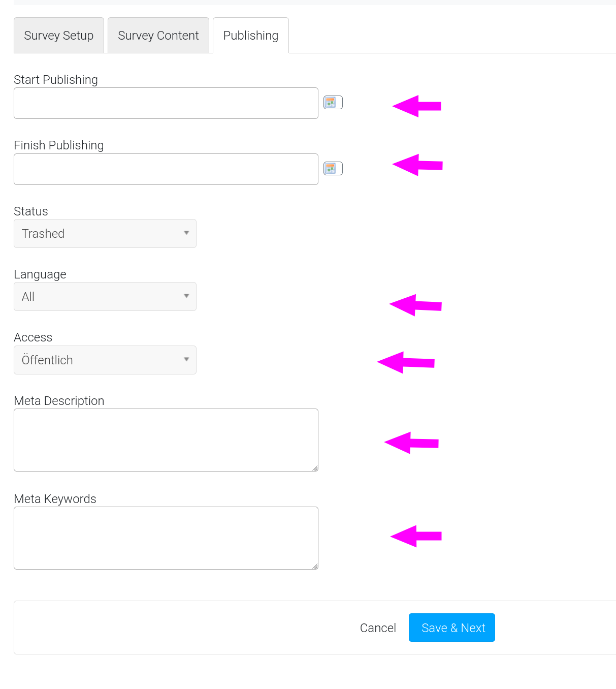The width and height of the screenshot is (616, 689).
Task: Grab the Meta Description resize handle
Action: tap(315, 468)
